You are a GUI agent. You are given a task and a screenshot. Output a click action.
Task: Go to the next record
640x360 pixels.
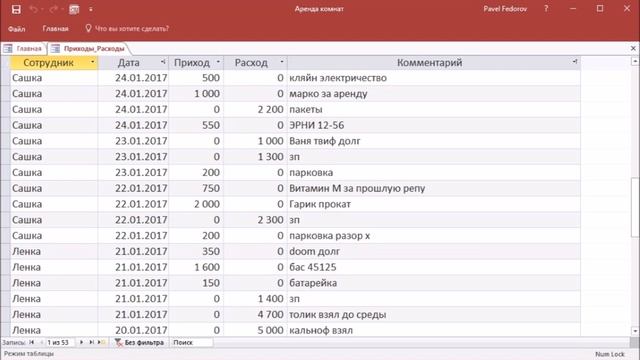[81, 342]
